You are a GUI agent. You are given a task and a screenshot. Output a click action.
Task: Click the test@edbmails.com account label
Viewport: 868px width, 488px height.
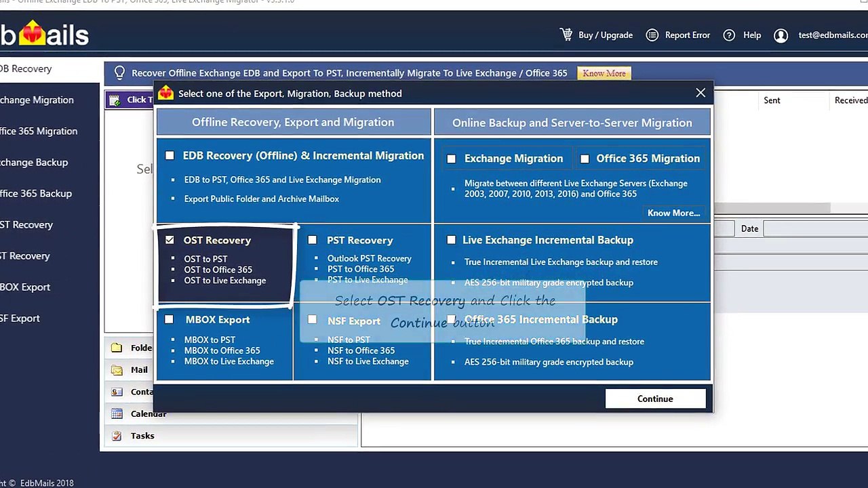point(833,35)
